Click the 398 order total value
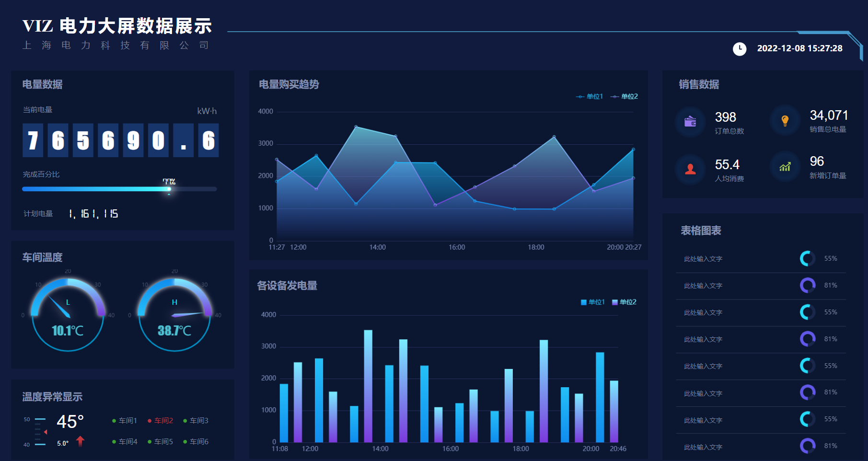868x461 pixels. tap(726, 117)
